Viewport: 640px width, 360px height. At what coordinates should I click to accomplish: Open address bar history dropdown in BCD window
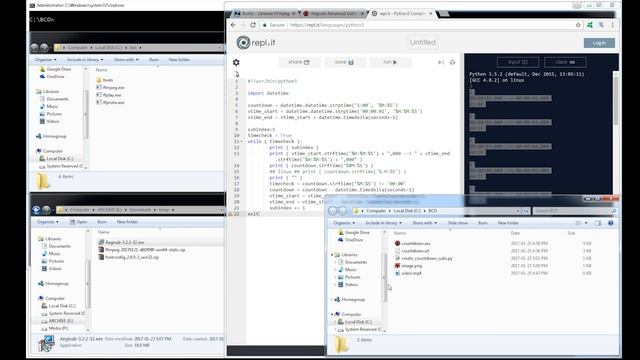[518, 211]
